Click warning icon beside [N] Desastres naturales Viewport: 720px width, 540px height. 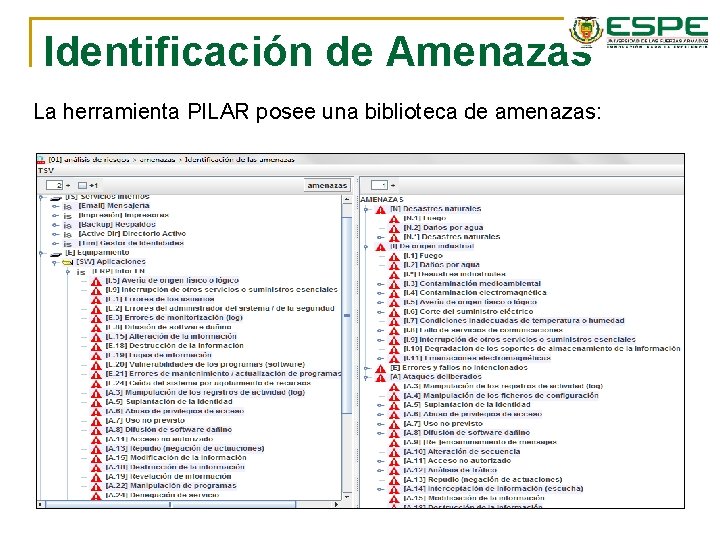click(380, 209)
